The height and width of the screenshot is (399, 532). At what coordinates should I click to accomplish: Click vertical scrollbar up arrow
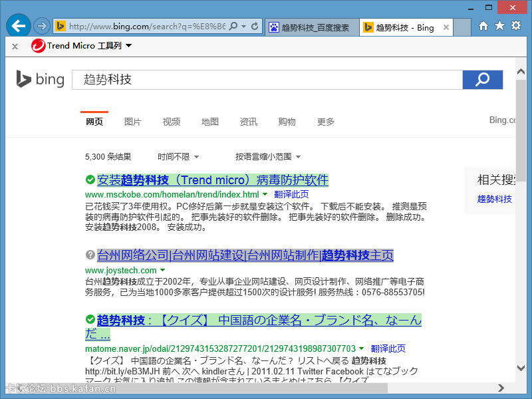pos(521,72)
